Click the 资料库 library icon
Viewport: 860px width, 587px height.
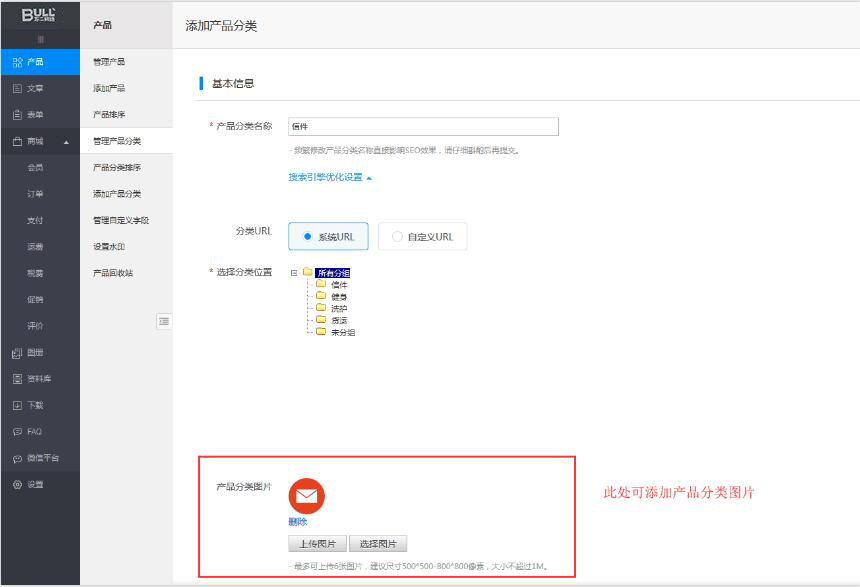point(17,379)
